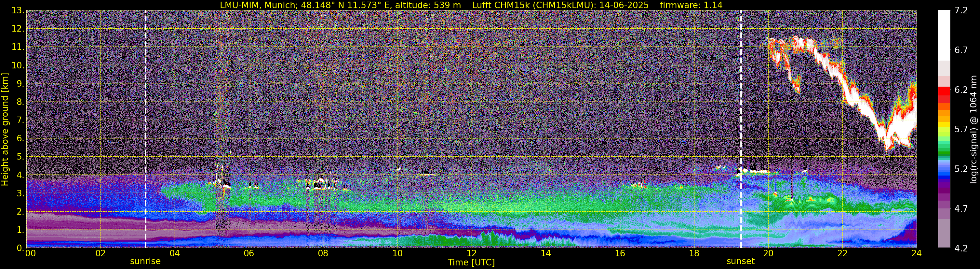Screen dimensions: 980x269
Task: Click the height axis tick label '0.'
Action: click(x=20, y=248)
